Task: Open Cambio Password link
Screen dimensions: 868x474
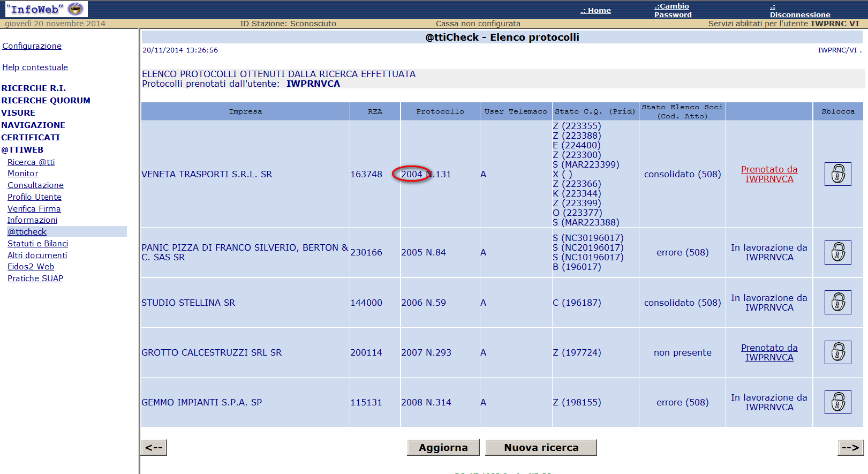Action: [x=673, y=10]
